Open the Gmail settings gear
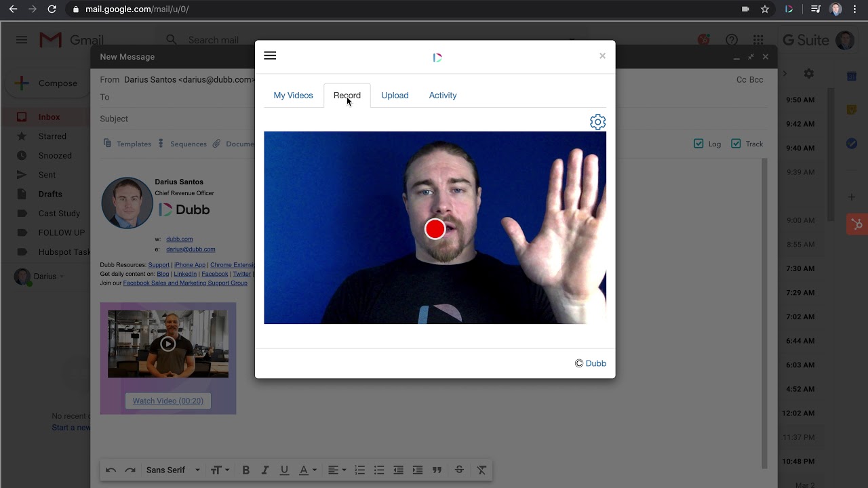Viewport: 868px width, 488px height. (x=808, y=73)
